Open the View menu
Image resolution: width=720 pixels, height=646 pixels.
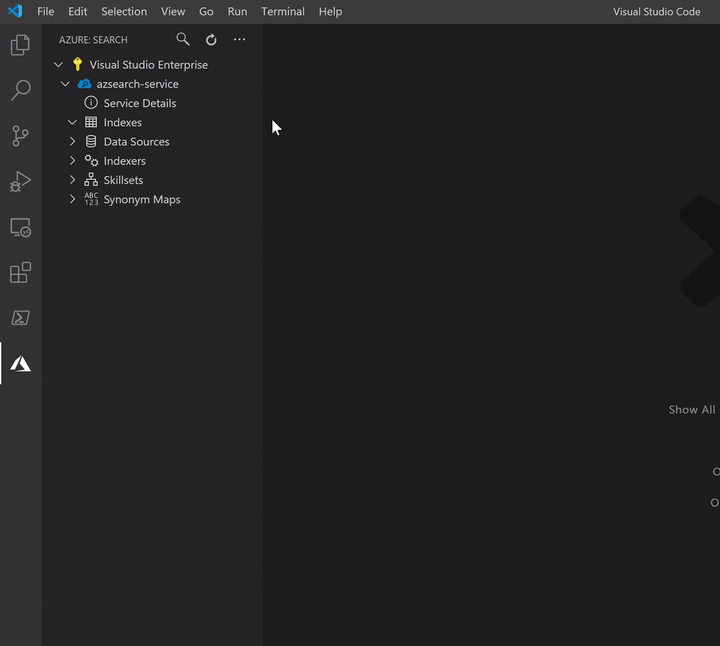click(x=173, y=11)
